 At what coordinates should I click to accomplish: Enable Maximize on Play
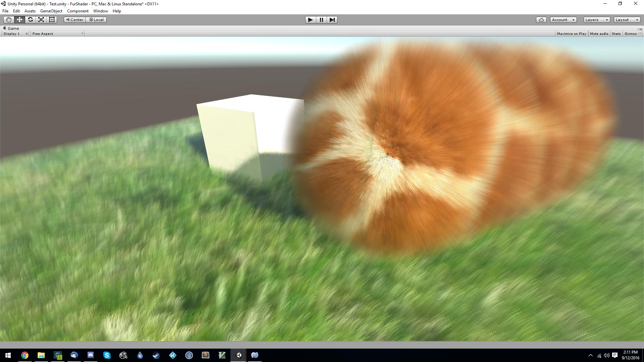572,34
